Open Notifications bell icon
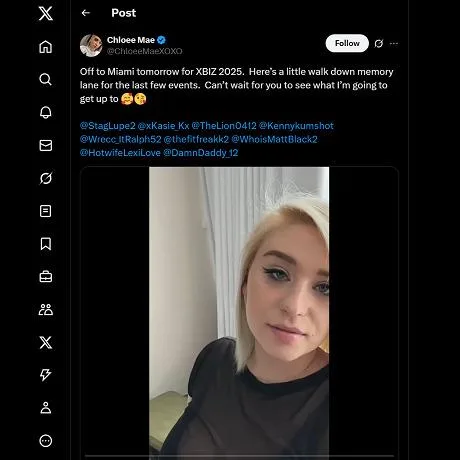The width and height of the screenshot is (460, 460). click(46, 112)
